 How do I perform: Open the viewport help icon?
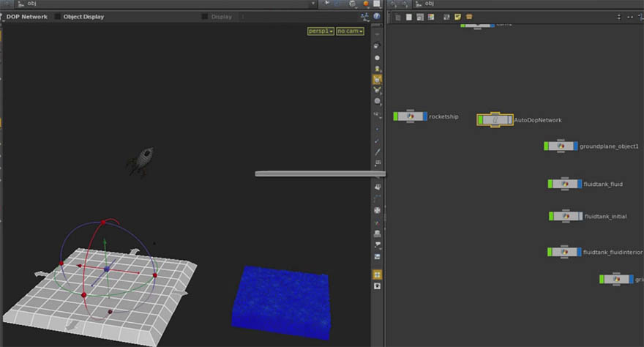click(x=377, y=16)
